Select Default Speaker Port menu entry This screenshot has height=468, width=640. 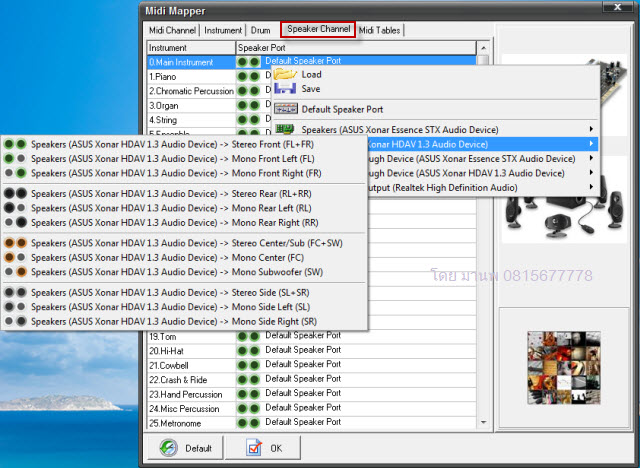coord(436,109)
